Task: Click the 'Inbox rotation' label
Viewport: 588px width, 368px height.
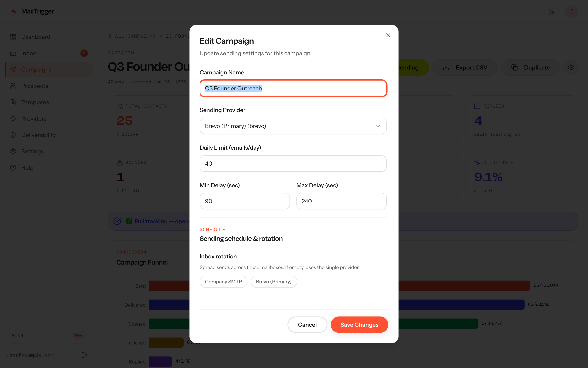Action: pos(218,256)
